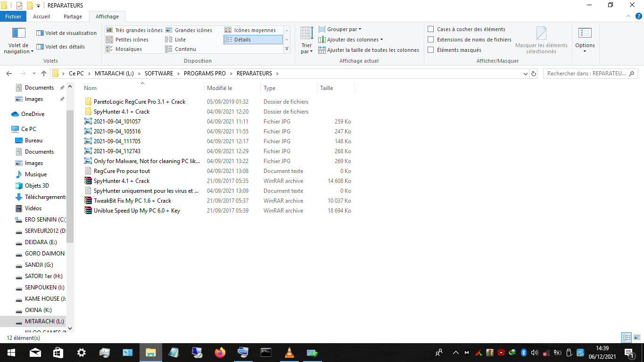Switch to large icons view in status bar
644x362 pixels.
coord(637,337)
